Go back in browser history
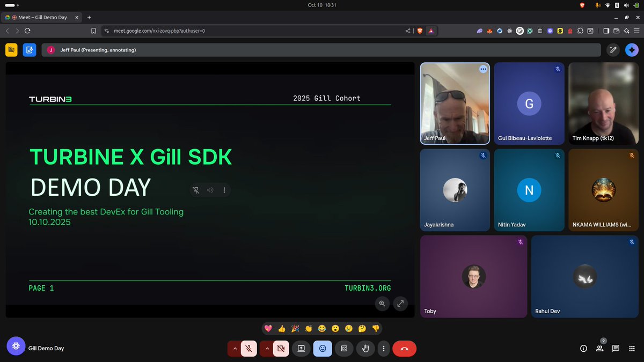 tap(8, 31)
